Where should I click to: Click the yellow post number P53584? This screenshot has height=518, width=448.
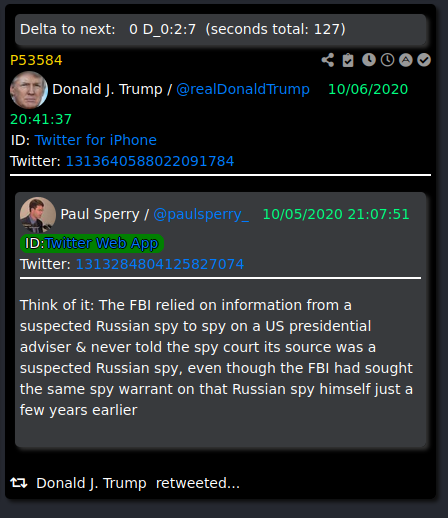(x=36, y=60)
